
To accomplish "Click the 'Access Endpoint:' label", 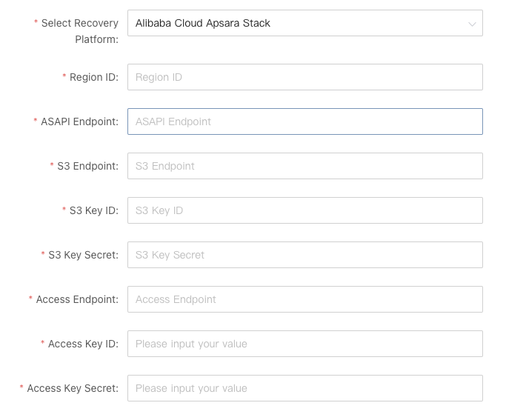I will pos(77,299).
